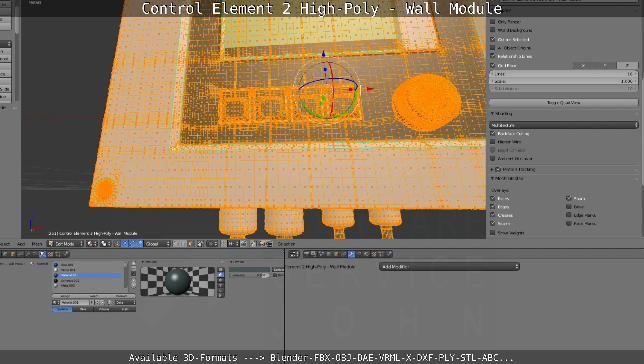This screenshot has height=364, width=644.
Task: Open Mesh Data triangle tab in right properties
Action: point(359,254)
